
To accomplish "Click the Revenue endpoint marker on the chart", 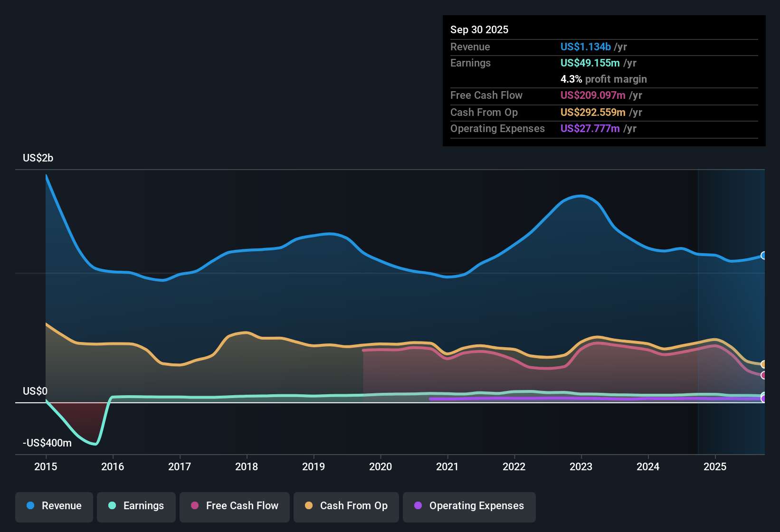I will 763,256.
